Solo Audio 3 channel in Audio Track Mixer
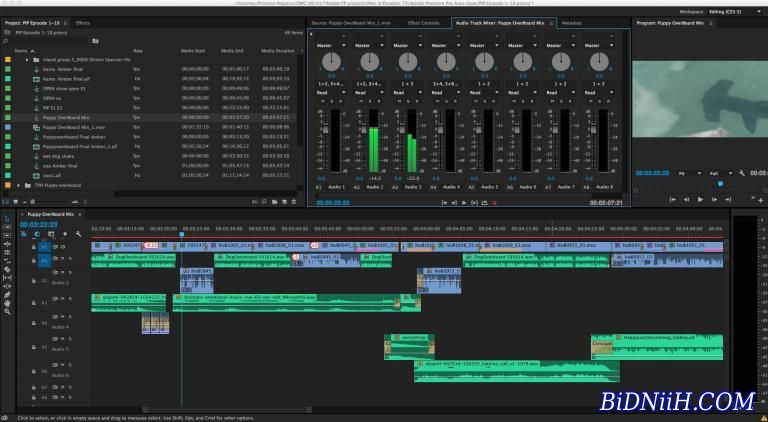 tap(408, 101)
